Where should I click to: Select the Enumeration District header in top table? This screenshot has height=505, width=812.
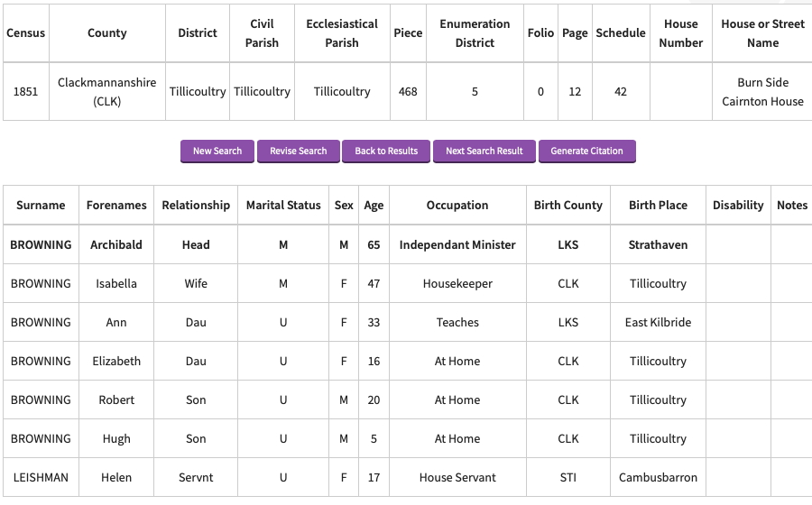(x=475, y=33)
